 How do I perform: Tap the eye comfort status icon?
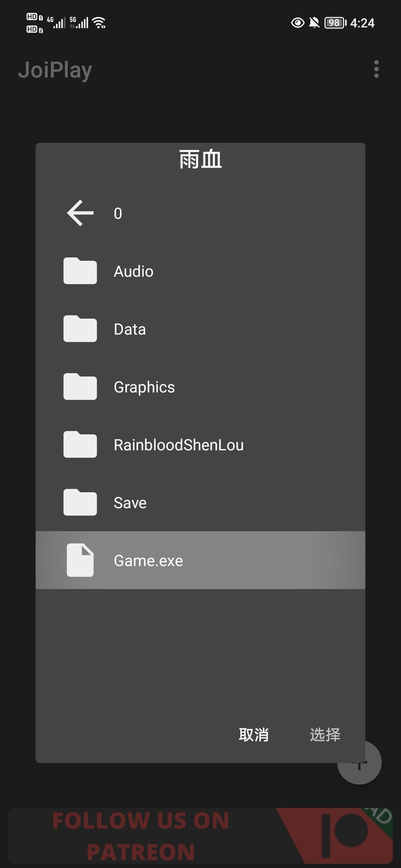tap(297, 23)
